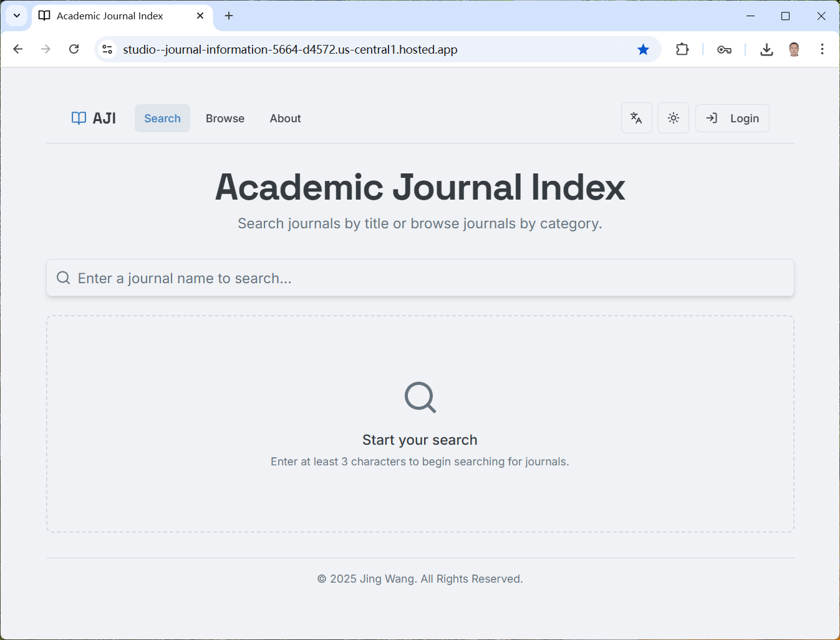
Task: Select the Search nav tab
Action: 162,118
